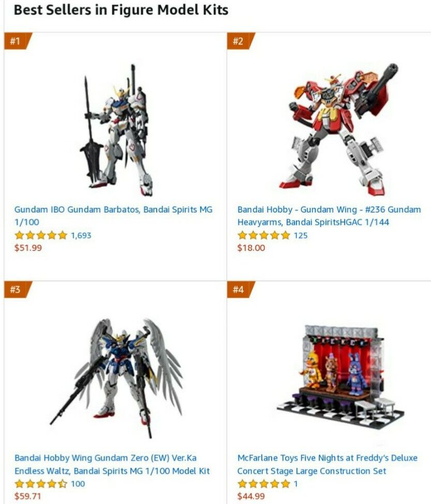Open the Gundam Heavyarms product image
Image resolution: width=431 pixels, height=504 pixels.
coord(339,129)
